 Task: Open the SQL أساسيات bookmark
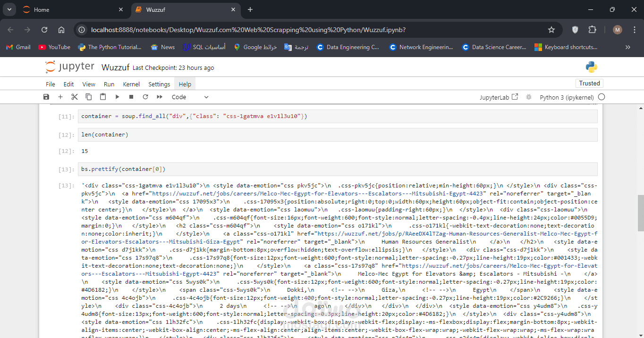point(204,47)
